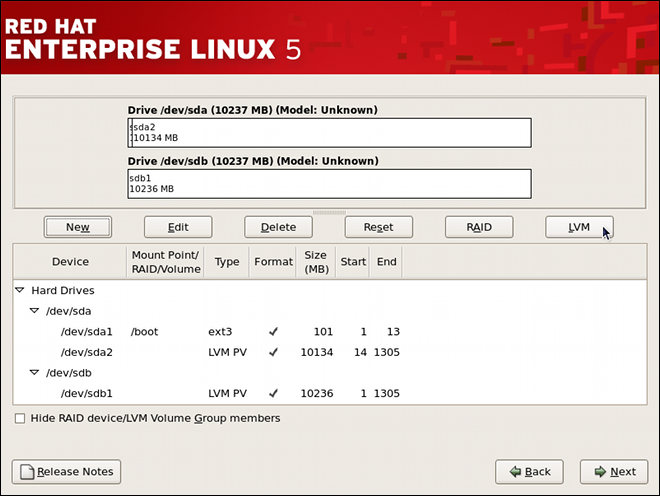Click the New partition button
The image size is (660, 496).
click(78, 227)
